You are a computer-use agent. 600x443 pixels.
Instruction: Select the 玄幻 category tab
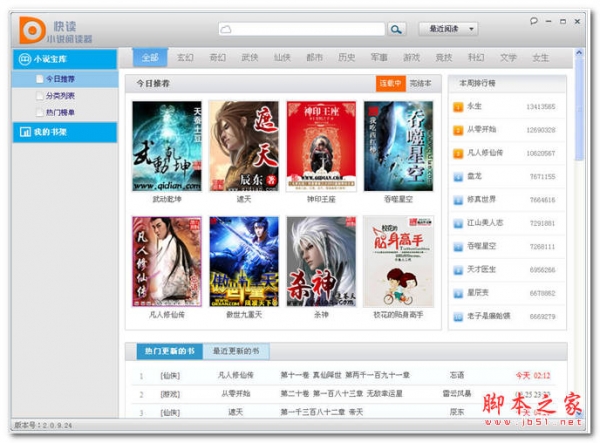pos(185,58)
